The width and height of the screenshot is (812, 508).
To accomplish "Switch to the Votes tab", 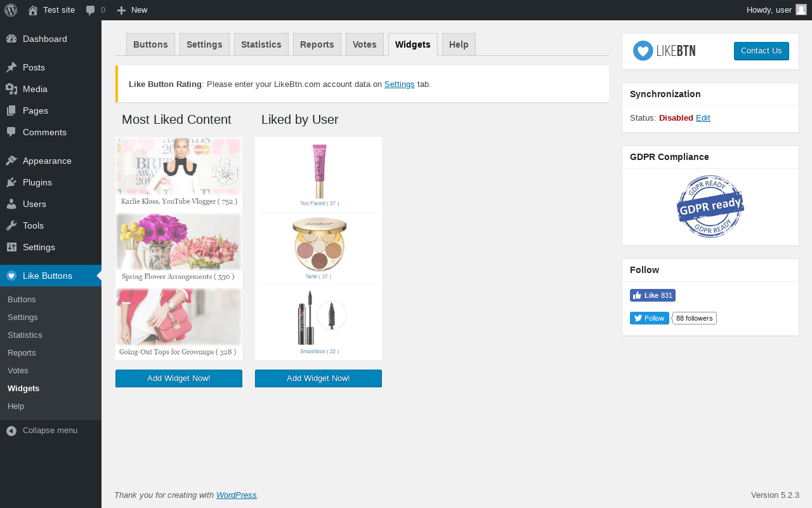I will click(x=365, y=44).
